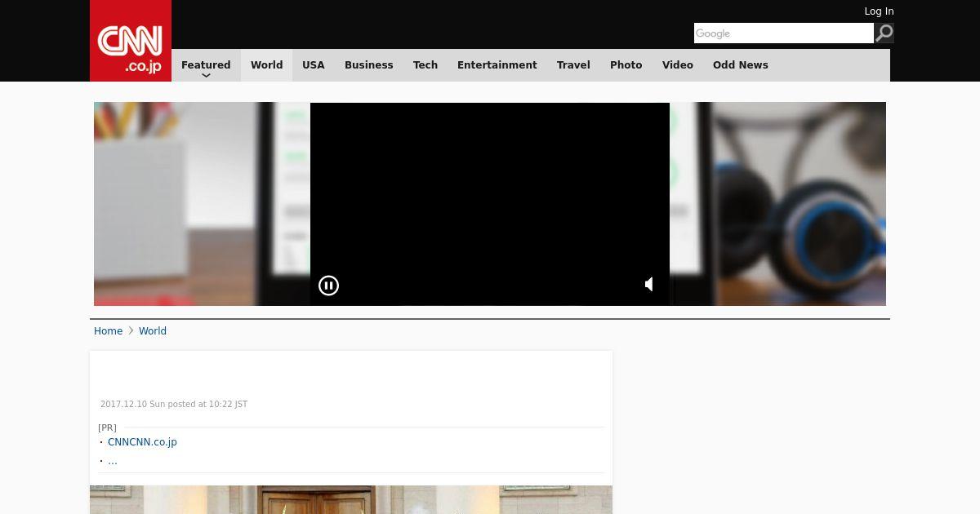Viewport: 980px width, 514px height.
Task: Open the Video section
Action: tap(678, 65)
